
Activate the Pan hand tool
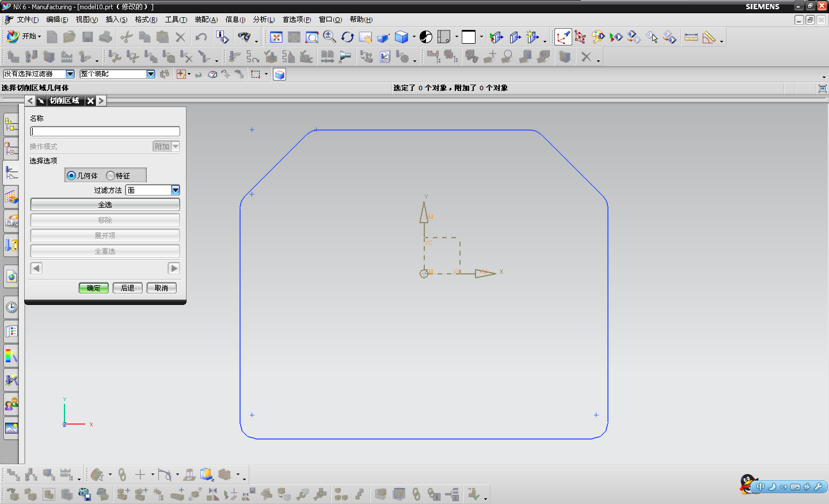pyautogui.click(x=365, y=37)
